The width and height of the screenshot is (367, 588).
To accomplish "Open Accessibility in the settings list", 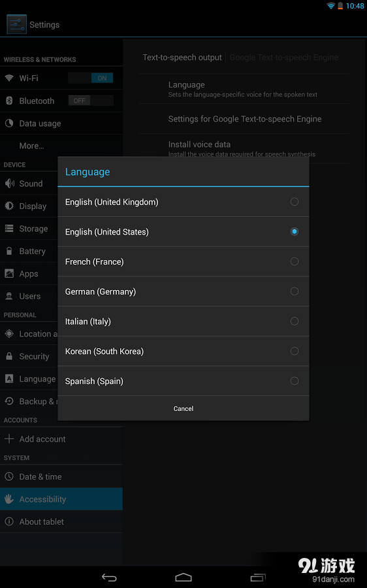I will click(x=61, y=499).
